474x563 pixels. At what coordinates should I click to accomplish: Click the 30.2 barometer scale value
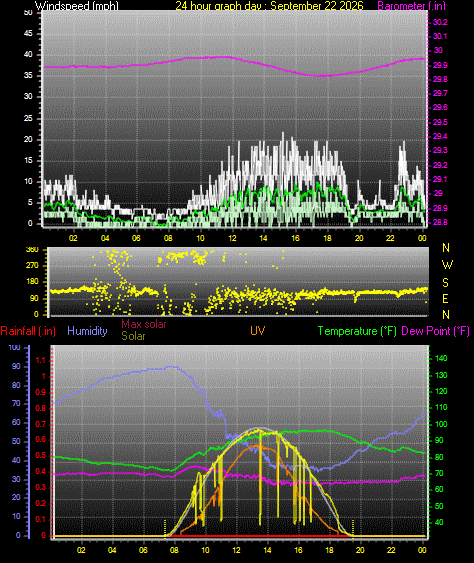tap(440, 22)
